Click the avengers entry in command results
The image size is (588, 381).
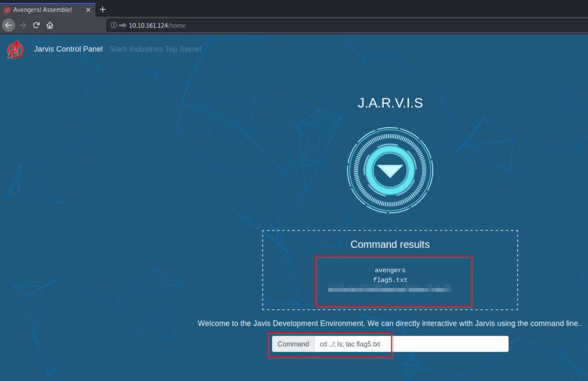[x=390, y=270]
